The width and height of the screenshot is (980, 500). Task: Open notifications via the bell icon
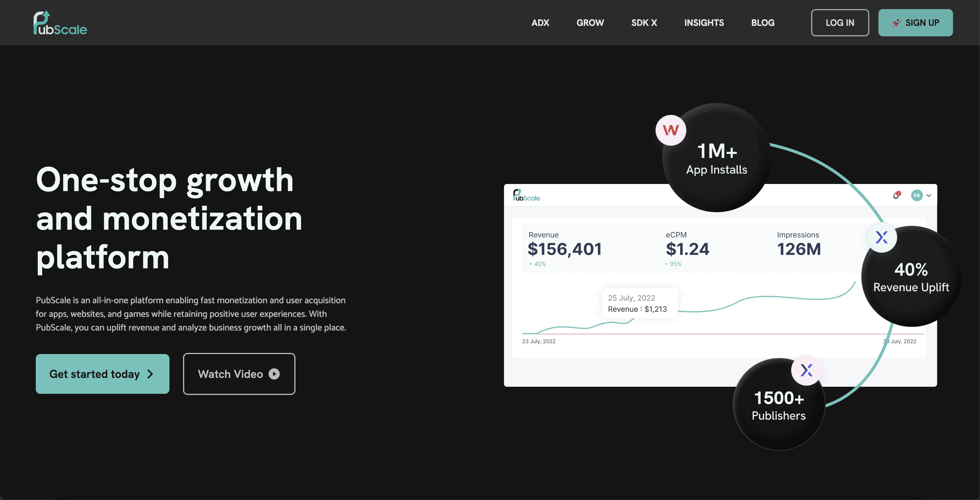pos(896,195)
